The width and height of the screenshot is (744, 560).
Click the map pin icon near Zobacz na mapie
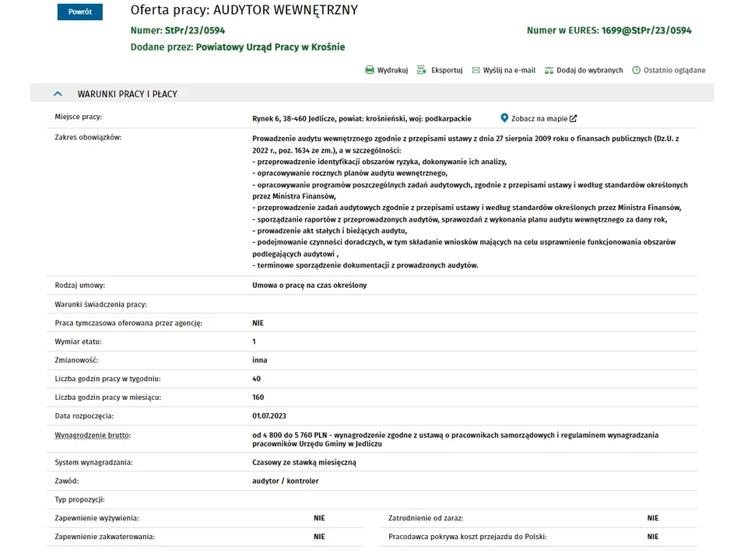(x=504, y=118)
